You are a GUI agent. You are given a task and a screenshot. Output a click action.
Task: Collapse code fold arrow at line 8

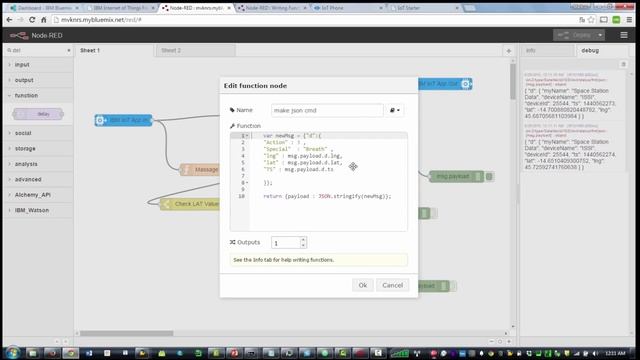click(247, 183)
